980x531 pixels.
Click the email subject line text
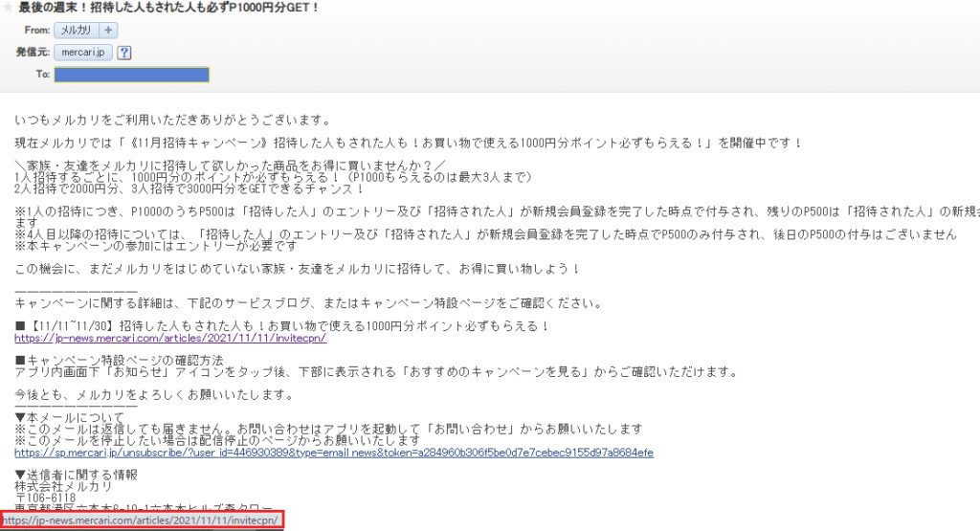pos(168,8)
